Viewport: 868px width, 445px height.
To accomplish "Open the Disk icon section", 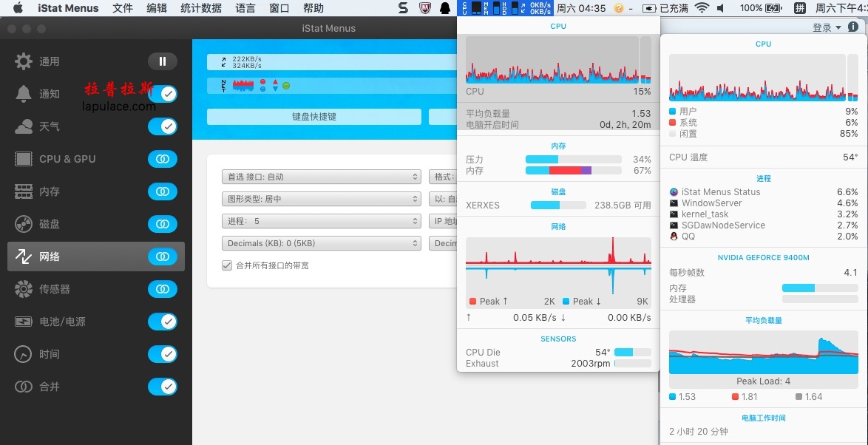I will [x=23, y=224].
